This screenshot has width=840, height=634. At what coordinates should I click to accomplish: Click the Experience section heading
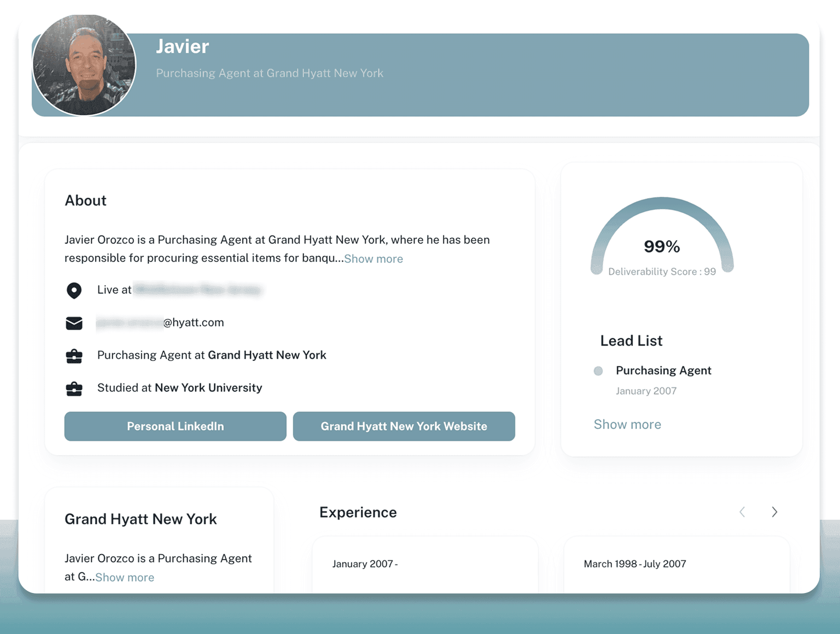[x=358, y=512]
